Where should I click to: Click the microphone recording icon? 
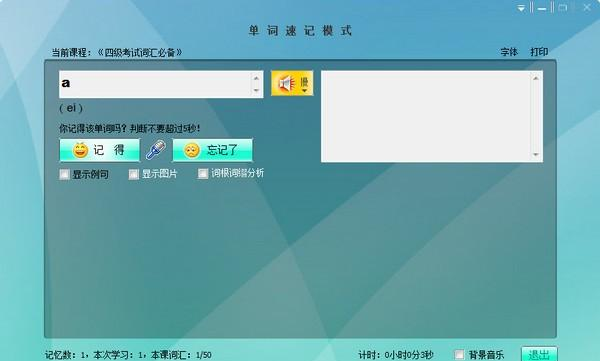156,150
